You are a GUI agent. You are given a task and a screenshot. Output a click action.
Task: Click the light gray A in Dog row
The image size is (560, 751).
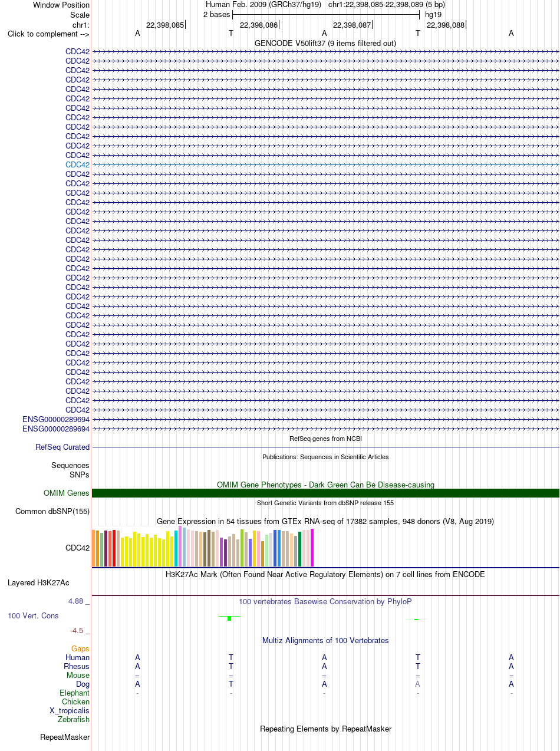(x=417, y=684)
